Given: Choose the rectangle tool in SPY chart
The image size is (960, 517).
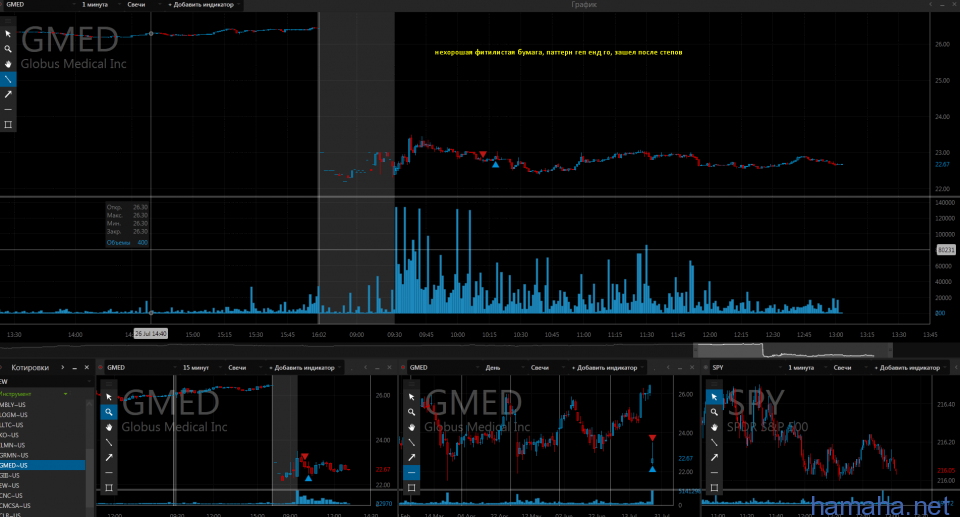Looking at the screenshot, I should pos(714,488).
